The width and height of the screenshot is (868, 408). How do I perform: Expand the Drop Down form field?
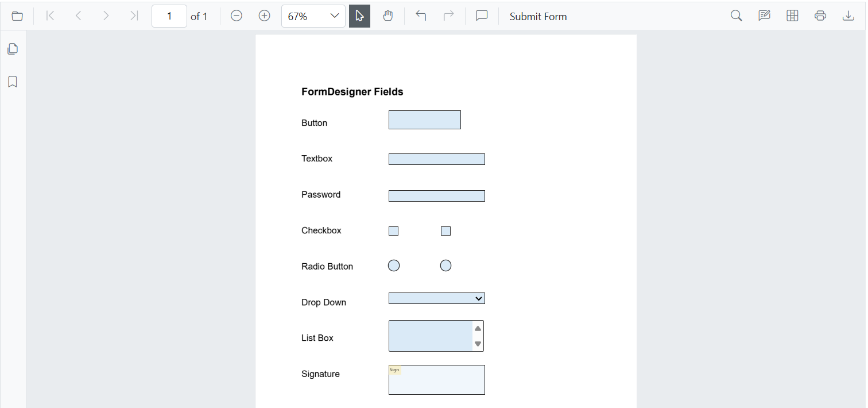437,298
